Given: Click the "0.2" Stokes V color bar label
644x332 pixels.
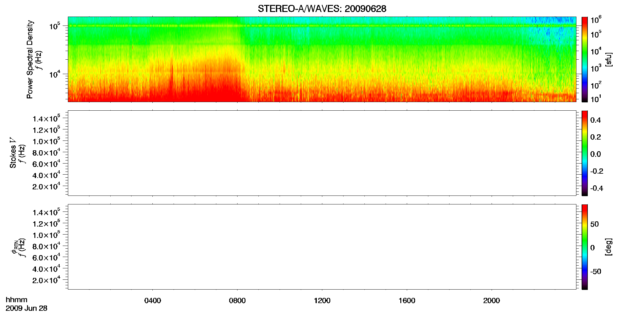Looking at the screenshot, I should [x=595, y=137].
